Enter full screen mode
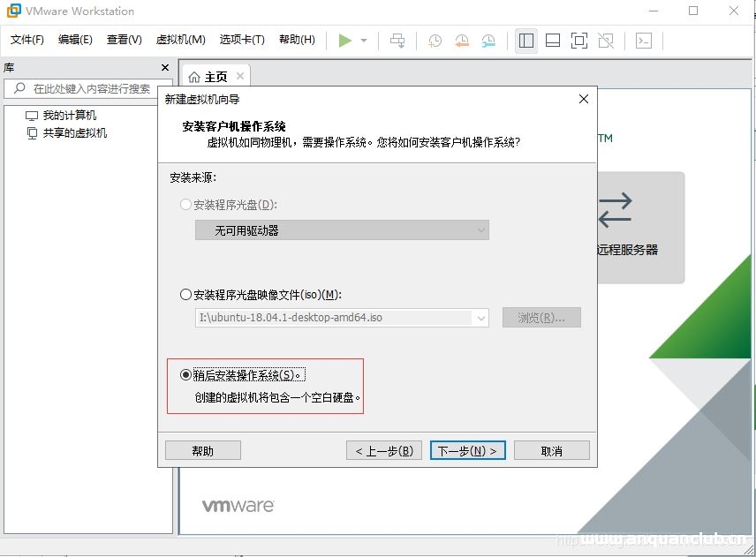756x557 pixels. pyautogui.click(x=578, y=41)
